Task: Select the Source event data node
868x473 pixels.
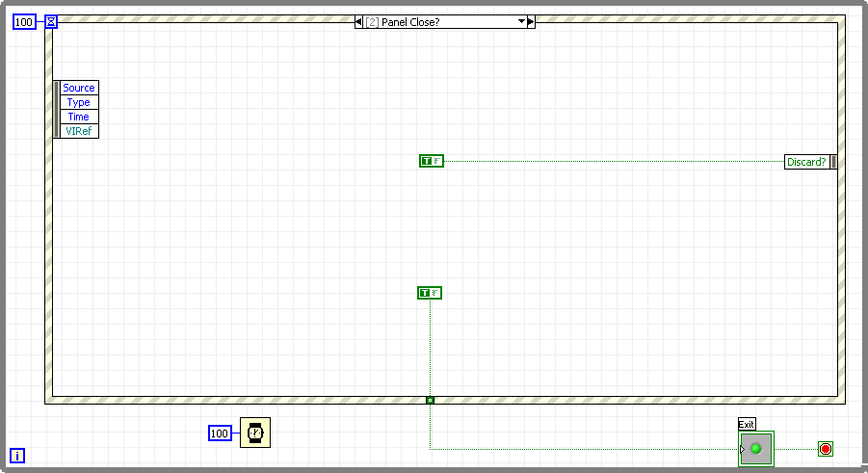Action: point(79,88)
